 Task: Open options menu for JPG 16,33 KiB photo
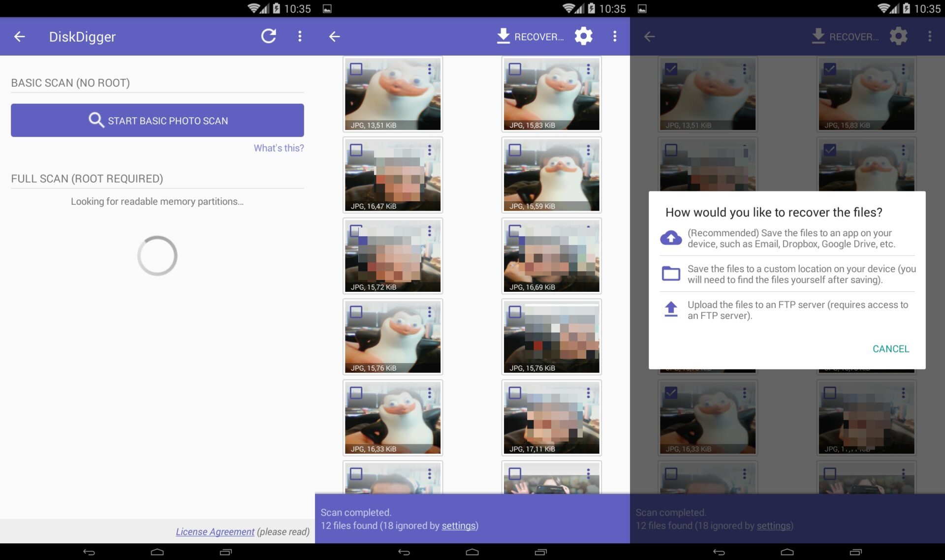pyautogui.click(x=430, y=393)
